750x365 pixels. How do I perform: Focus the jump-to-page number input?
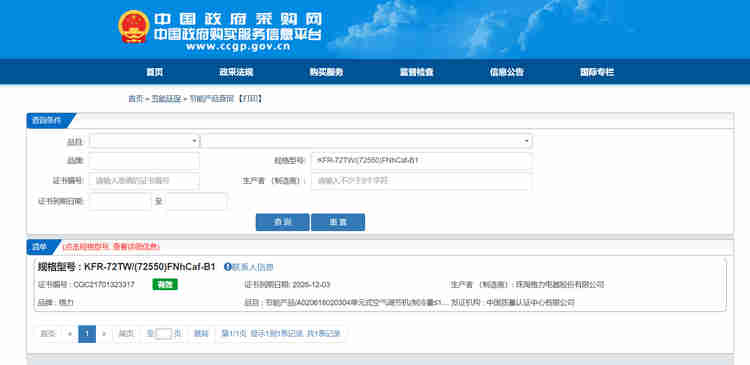[164, 334]
